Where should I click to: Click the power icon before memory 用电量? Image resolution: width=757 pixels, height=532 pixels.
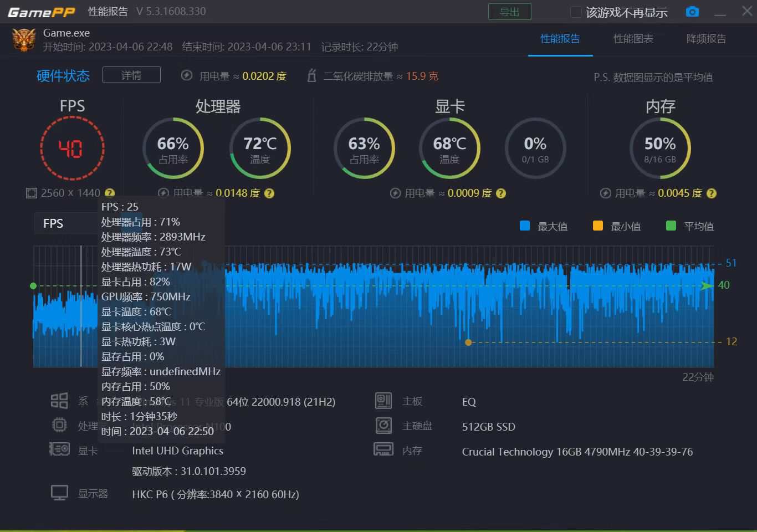click(x=606, y=193)
